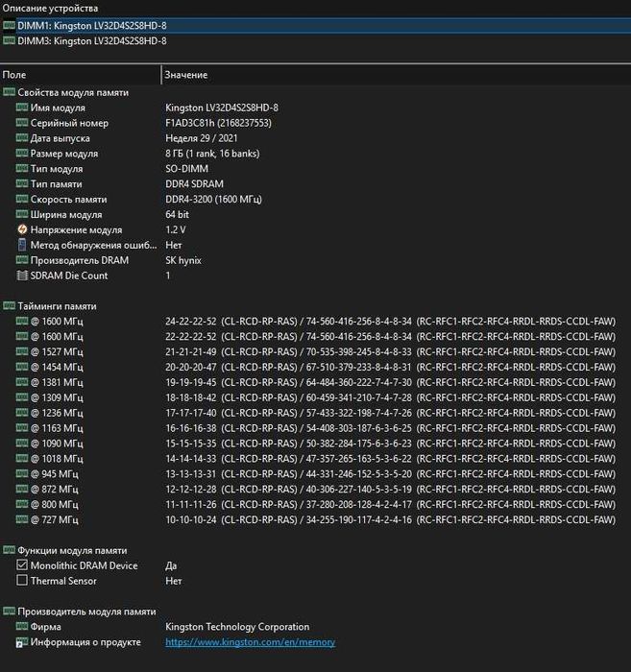Click memory chip icon next to DIMM3
The image size is (631, 672).
coord(9,40)
